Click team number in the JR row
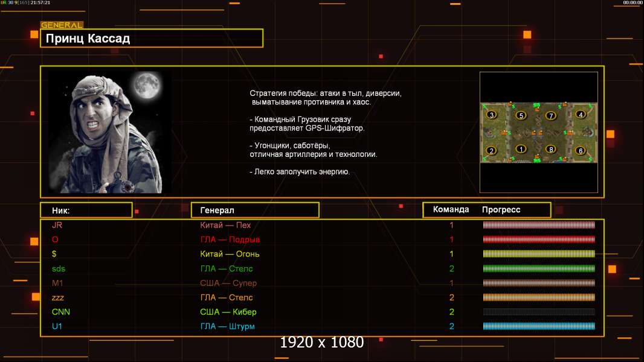Image resolution: width=644 pixels, height=362 pixels. 451,224
